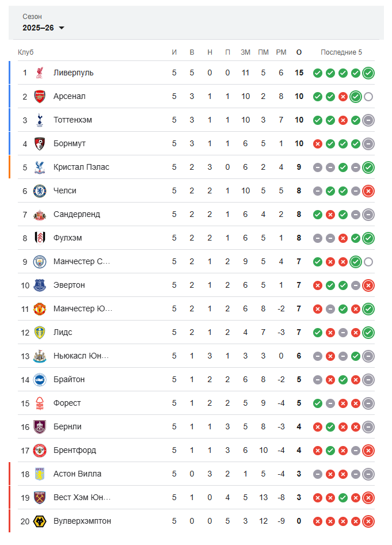This screenshot has width=392, height=545.
Task: Click the Brighton round badge
Action: click(40, 380)
